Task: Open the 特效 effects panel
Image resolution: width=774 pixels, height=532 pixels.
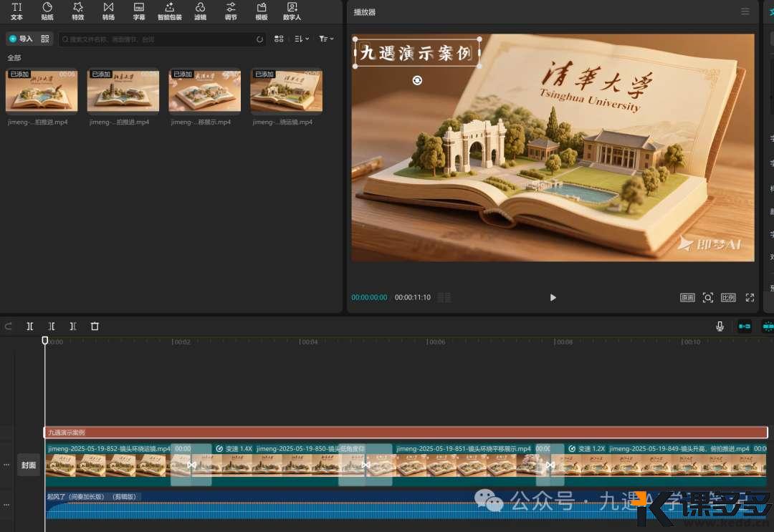Action: pyautogui.click(x=78, y=11)
